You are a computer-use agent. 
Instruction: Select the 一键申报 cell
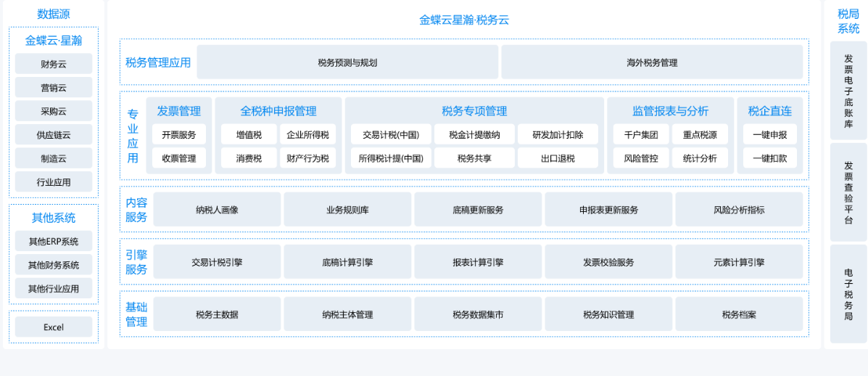pyautogui.click(x=770, y=134)
